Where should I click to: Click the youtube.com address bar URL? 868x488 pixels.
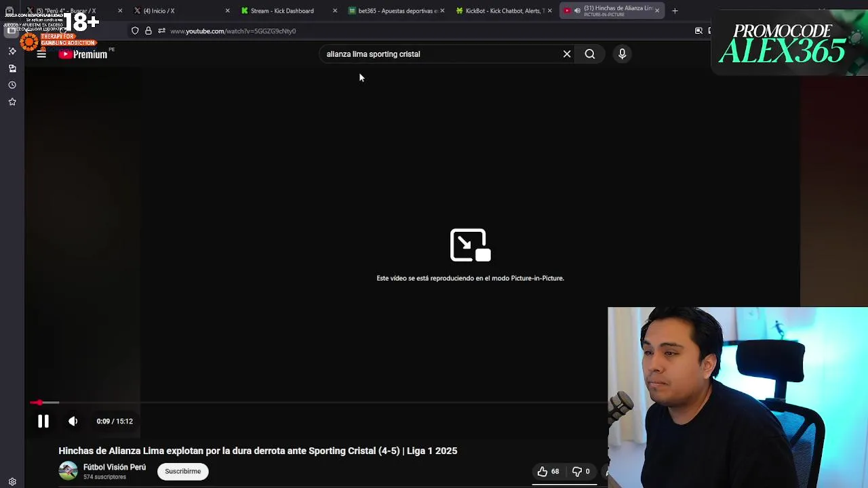click(x=233, y=31)
